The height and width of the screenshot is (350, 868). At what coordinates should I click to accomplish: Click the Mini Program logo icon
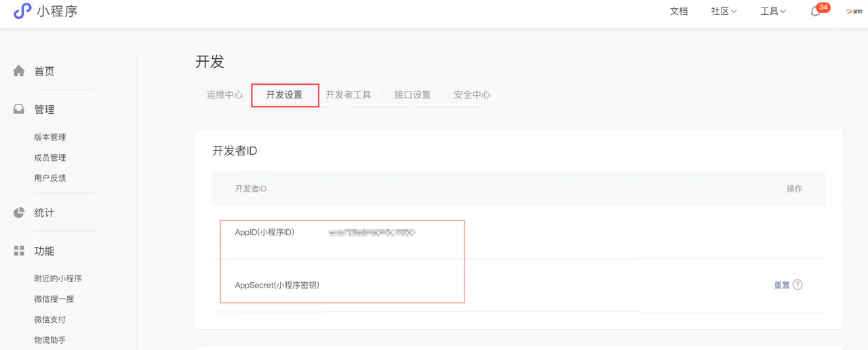coord(22,11)
